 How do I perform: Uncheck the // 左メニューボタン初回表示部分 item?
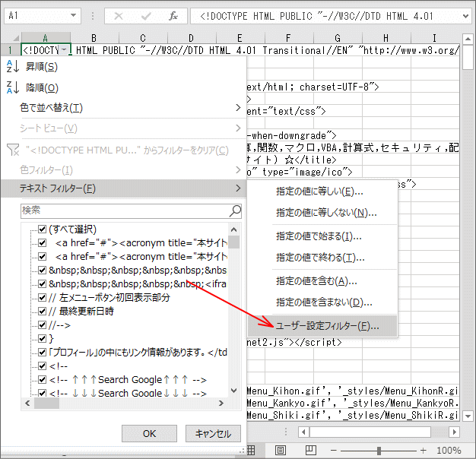tap(42, 298)
